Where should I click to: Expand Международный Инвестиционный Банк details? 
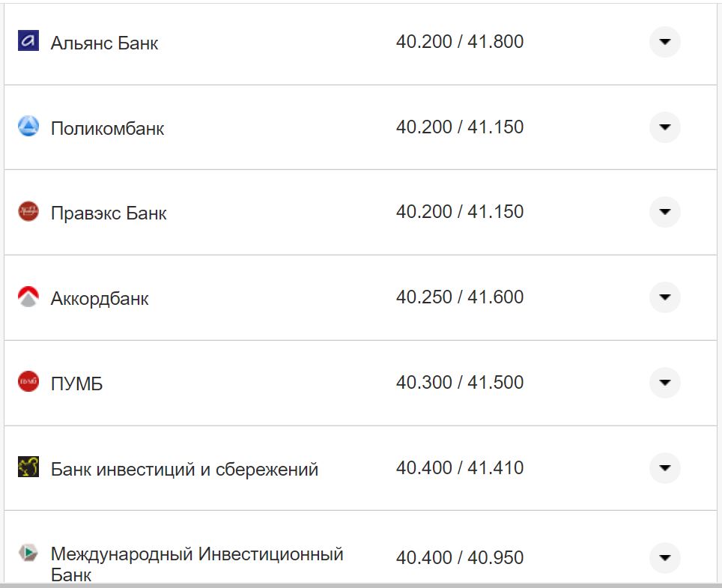664,557
